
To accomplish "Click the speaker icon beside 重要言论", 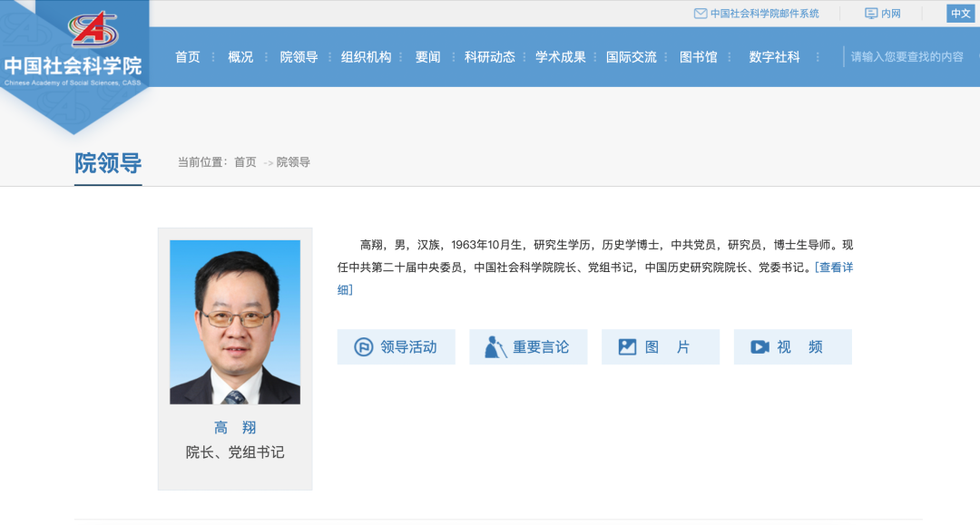I will [495, 347].
